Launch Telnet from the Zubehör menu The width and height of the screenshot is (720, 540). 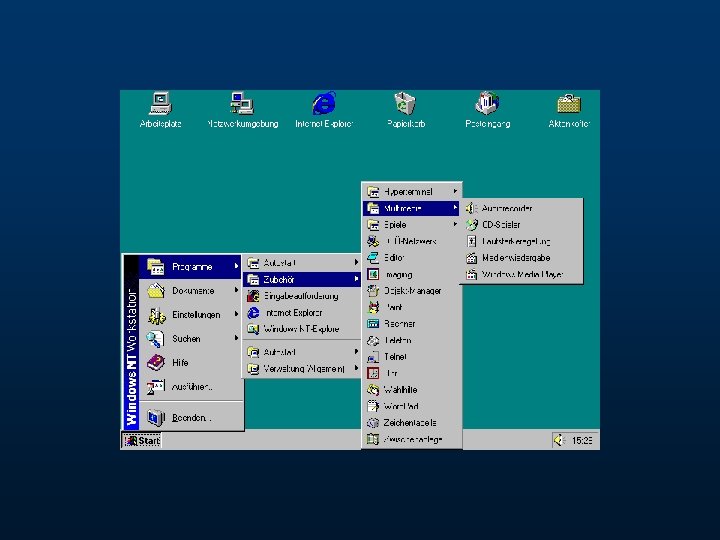(x=411, y=357)
